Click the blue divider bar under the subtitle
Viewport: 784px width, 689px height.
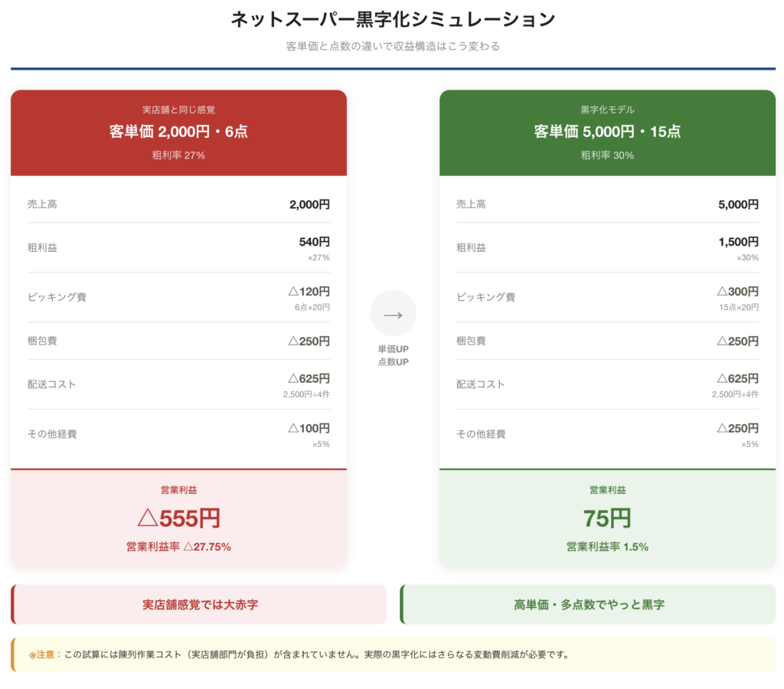tap(392, 68)
